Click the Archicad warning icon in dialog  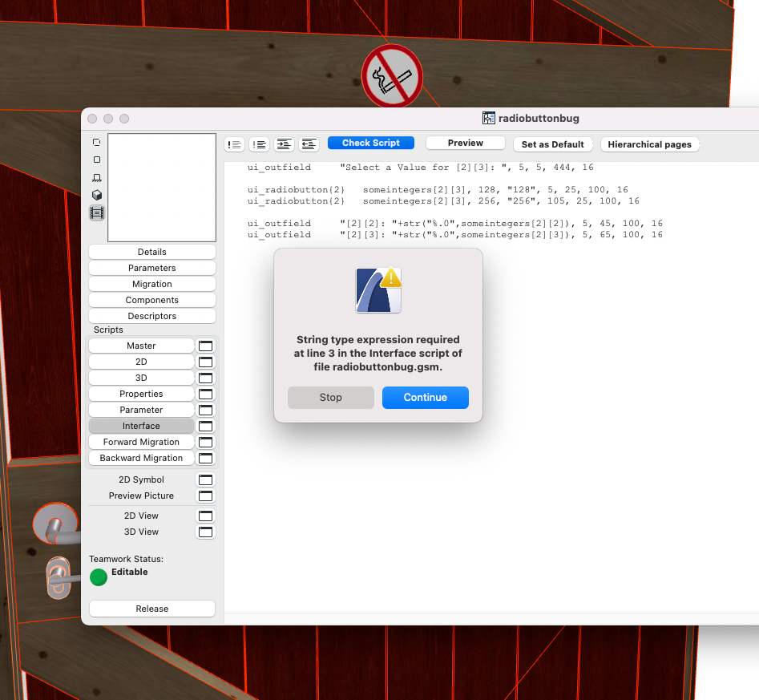point(378,290)
